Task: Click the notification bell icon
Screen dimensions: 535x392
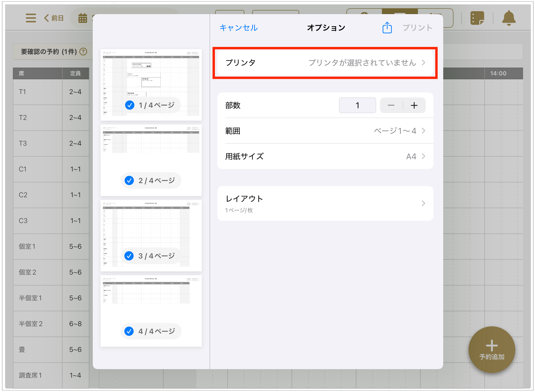Action: 508,18
